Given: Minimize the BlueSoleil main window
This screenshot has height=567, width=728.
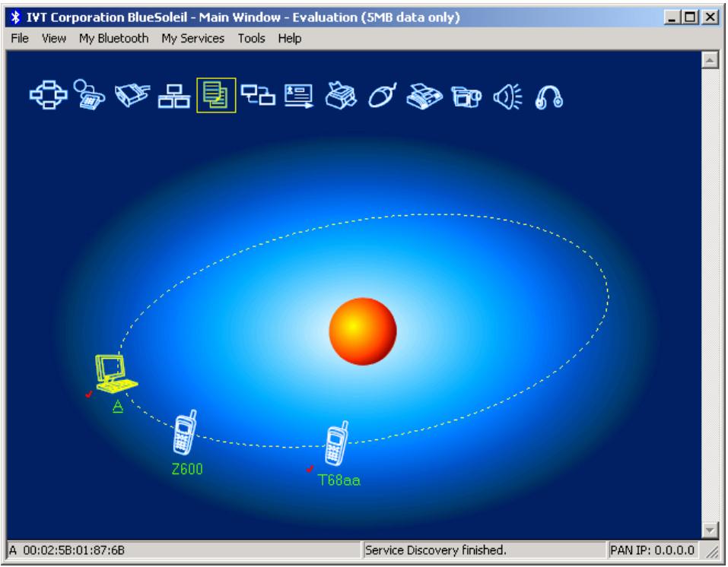Looking at the screenshot, I should coord(672,17).
